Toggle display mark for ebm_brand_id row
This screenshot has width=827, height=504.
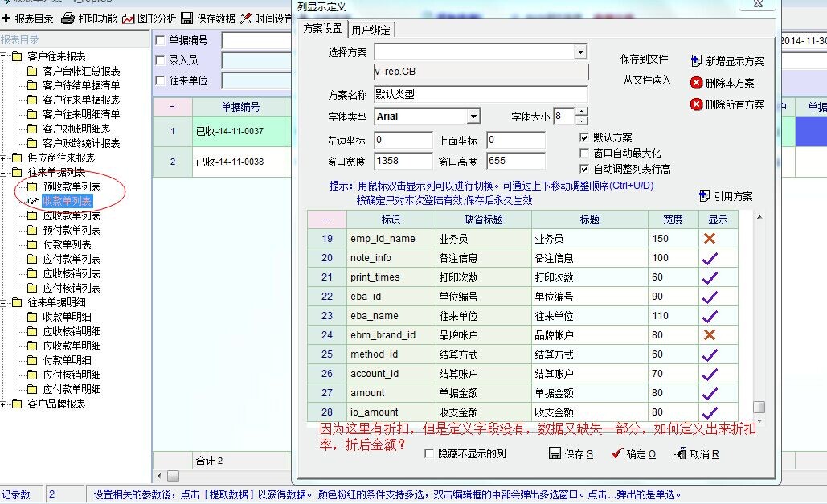[x=709, y=335]
